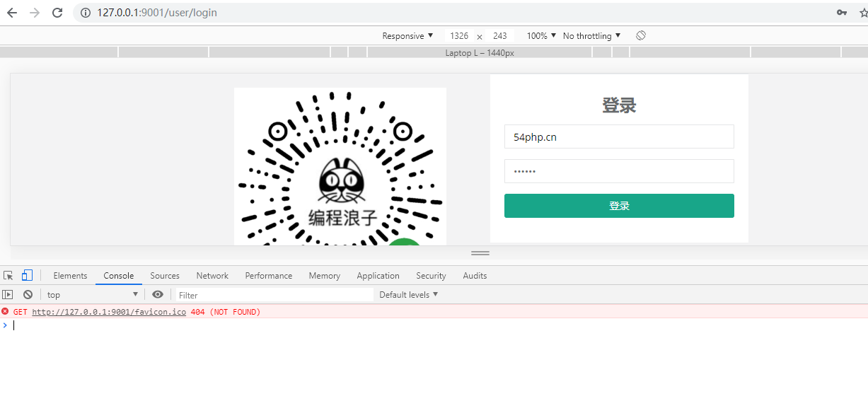The width and height of the screenshot is (868, 413).
Task: Open No throttling dropdown
Action: [591, 35]
